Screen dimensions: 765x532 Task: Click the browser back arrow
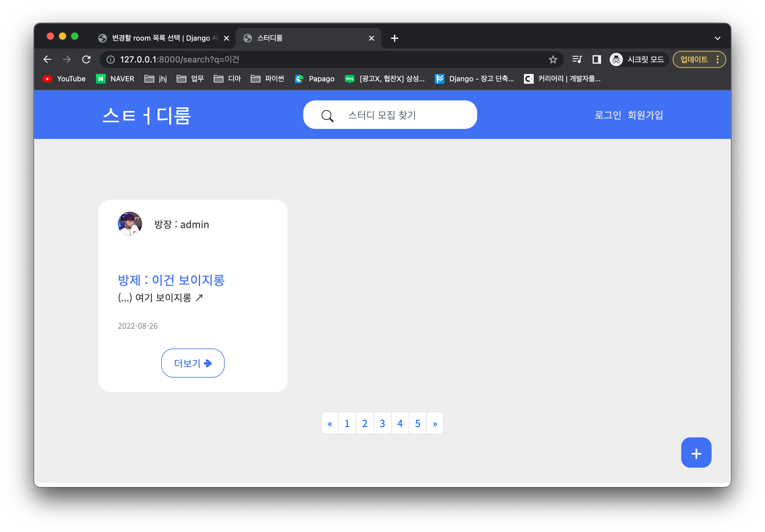[47, 59]
